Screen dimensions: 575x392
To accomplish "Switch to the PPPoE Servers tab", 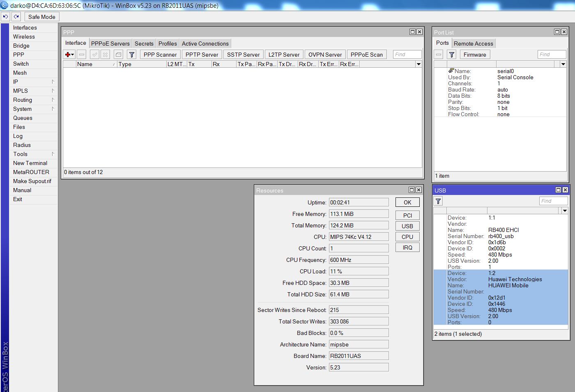I will [110, 44].
